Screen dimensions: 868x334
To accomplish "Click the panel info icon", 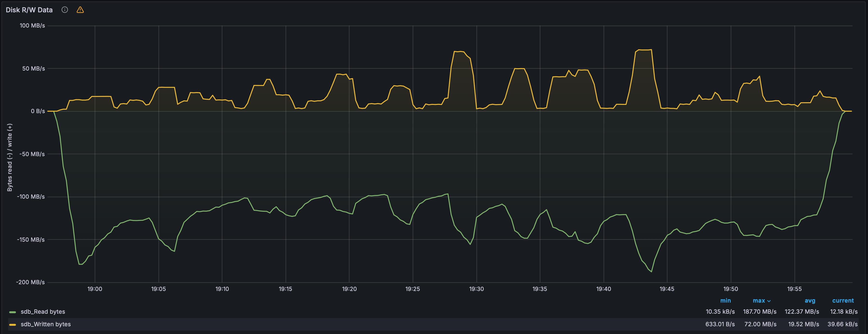I will pos(65,10).
